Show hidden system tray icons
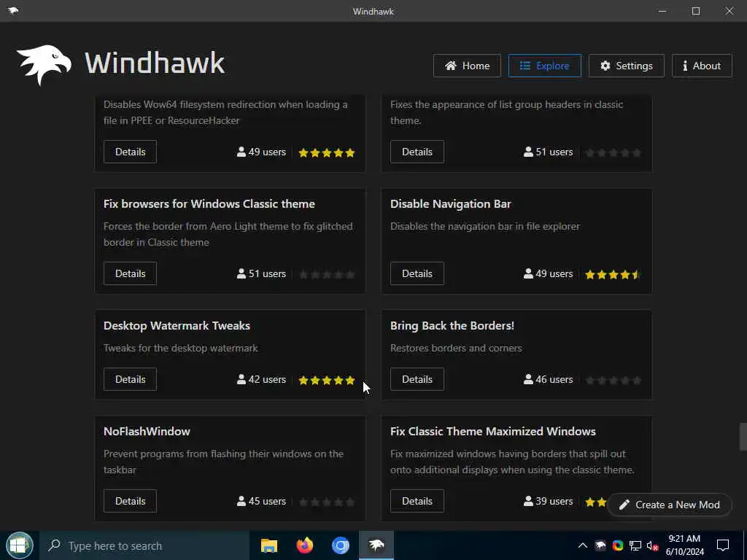747x560 pixels. click(x=583, y=545)
